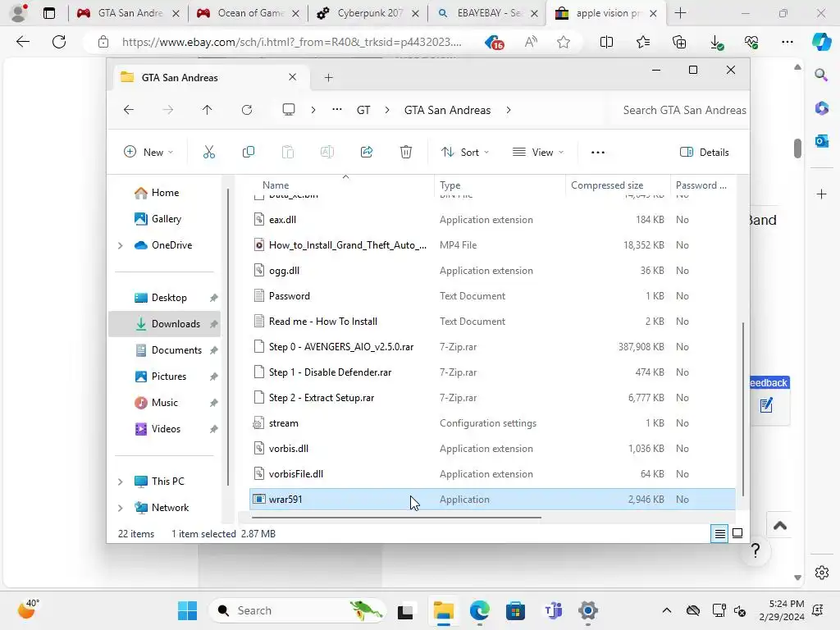Refresh the GTA San Andreas folder view

click(x=247, y=110)
